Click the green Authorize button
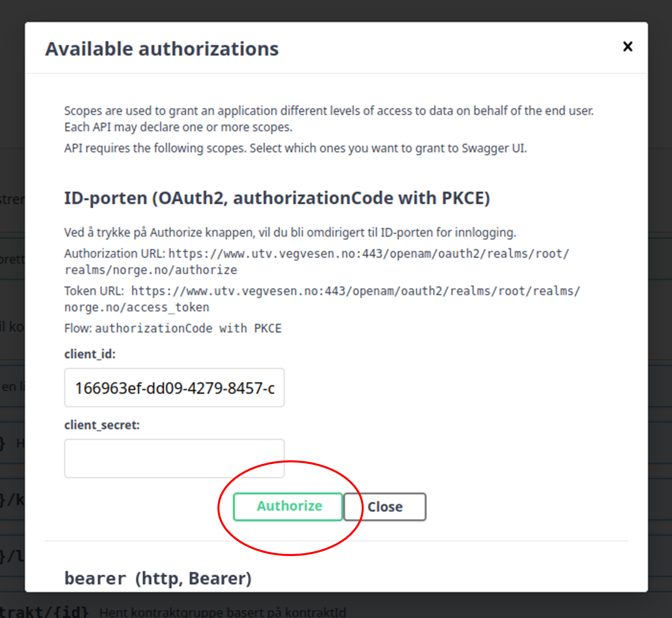This screenshot has width=672, height=618. pyautogui.click(x=288, y=506)
